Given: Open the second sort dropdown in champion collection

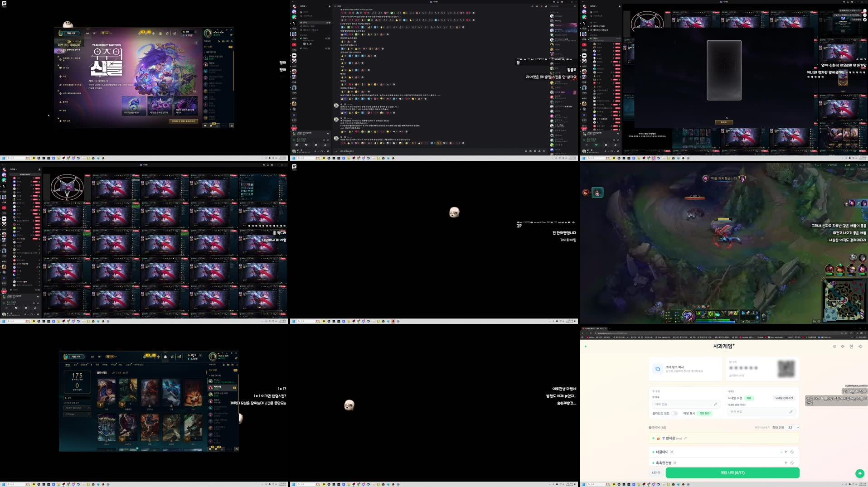Looking at the screenshot, I should point(77,414).
